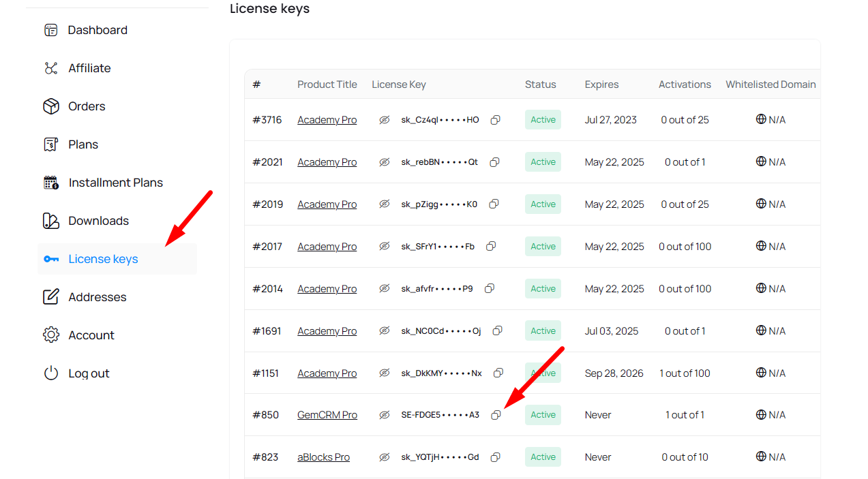The image size is (868, 479).
Task: Click the '1 out of 100' activations cell
Action: 685,373
